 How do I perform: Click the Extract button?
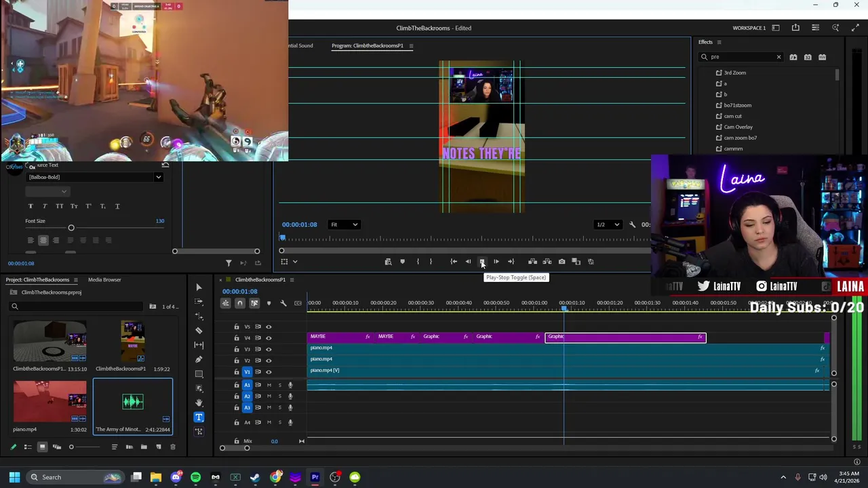pyautogui.click(x=547, y=262)
